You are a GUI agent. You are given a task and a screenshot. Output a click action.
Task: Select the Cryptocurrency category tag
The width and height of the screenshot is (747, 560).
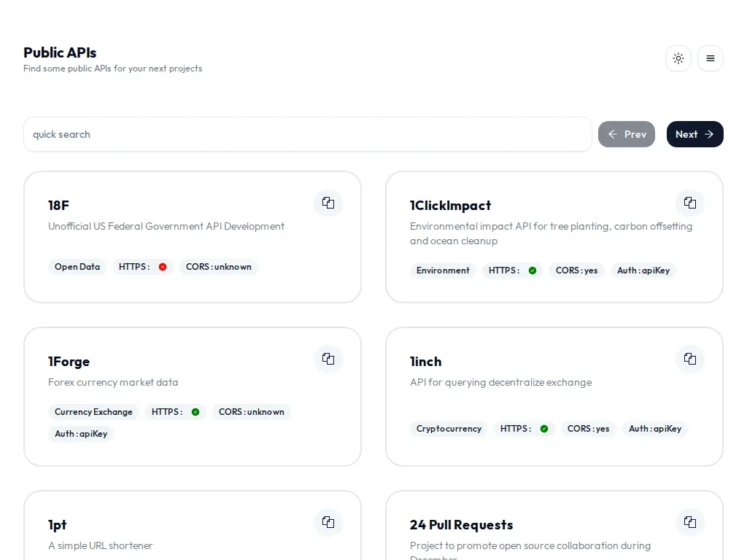[x=449, y=429]
